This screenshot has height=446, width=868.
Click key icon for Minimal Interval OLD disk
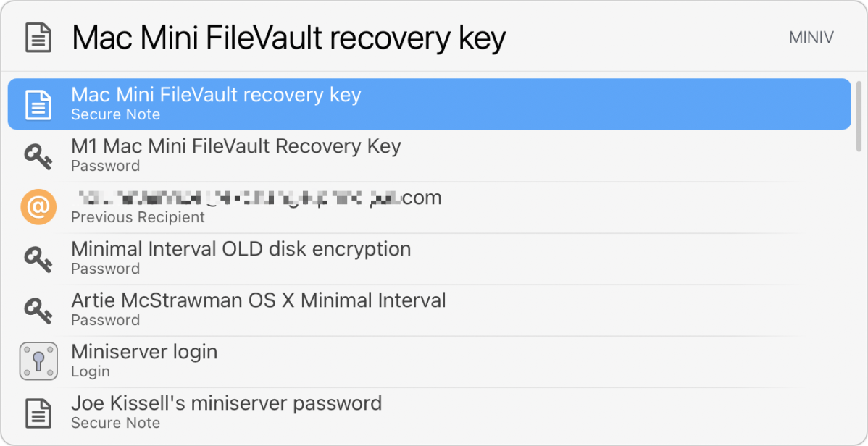[38, 258]
